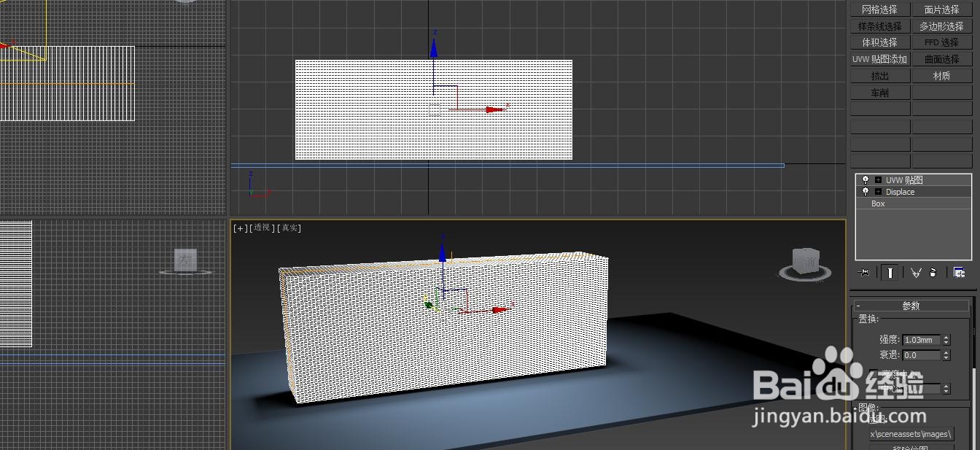Toggle visibility lightbulb of UVW 贴图 modifier
Screen dimensions: 980x450
click(866, 180)
